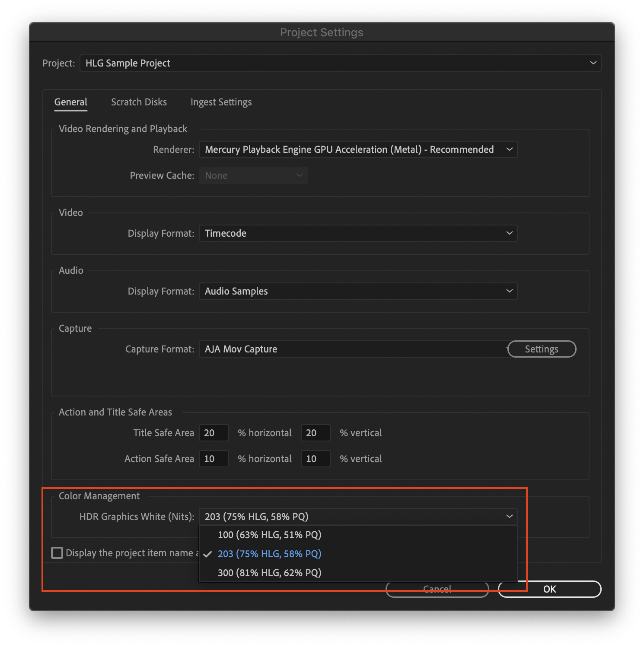Edit the Action Safe Area vertical value
Viewport: 644px width, 647px height.
[x=316, y=459]
